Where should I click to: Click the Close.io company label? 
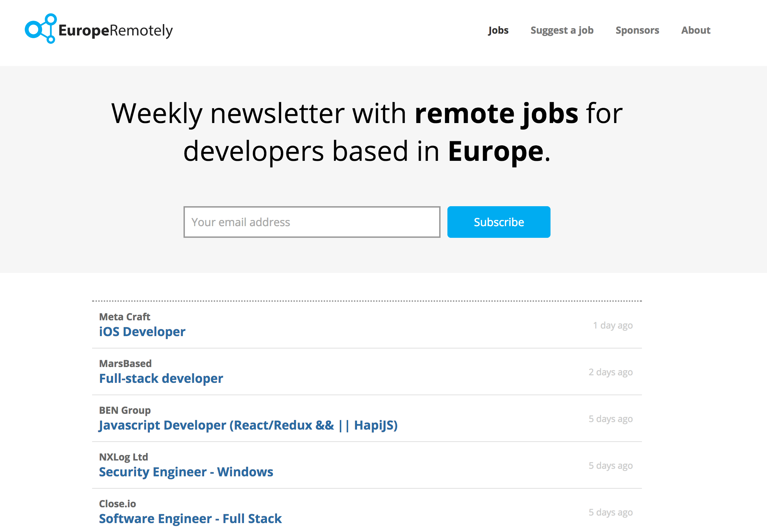click(x=118, y=503)
